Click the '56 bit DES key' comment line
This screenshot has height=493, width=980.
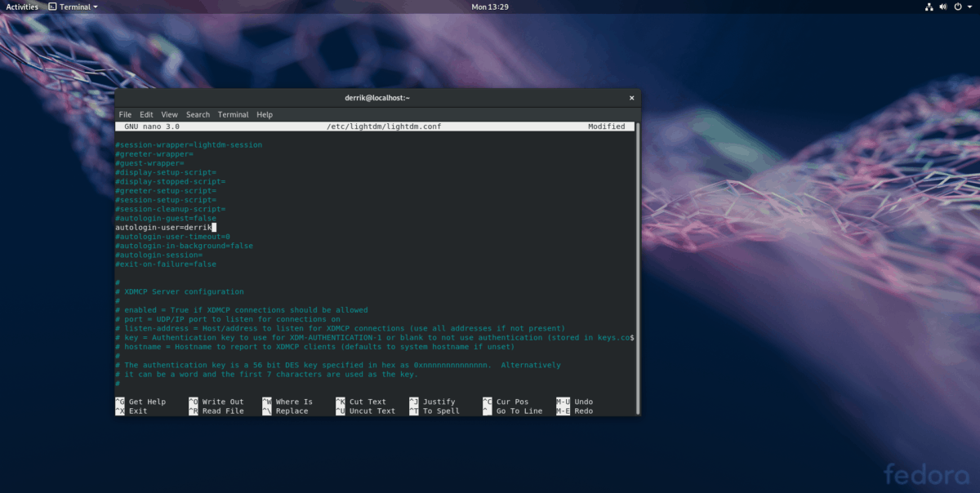pyautogui.click(x=338, y=365)
